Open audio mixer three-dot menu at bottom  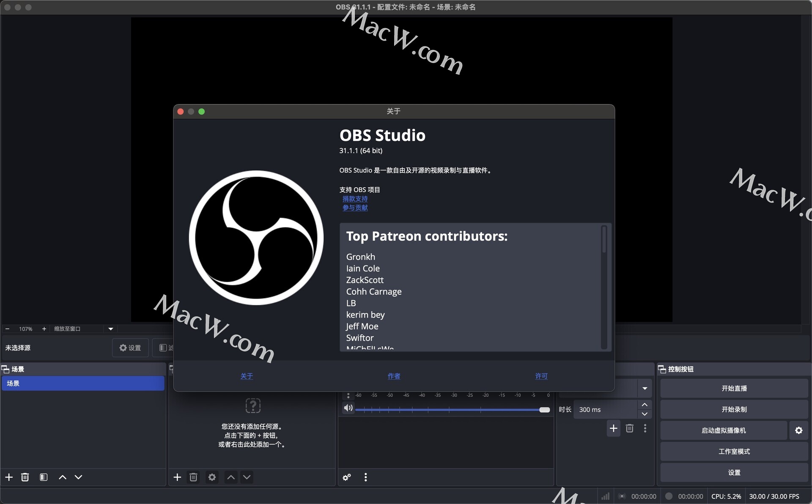tap(365, 477)
